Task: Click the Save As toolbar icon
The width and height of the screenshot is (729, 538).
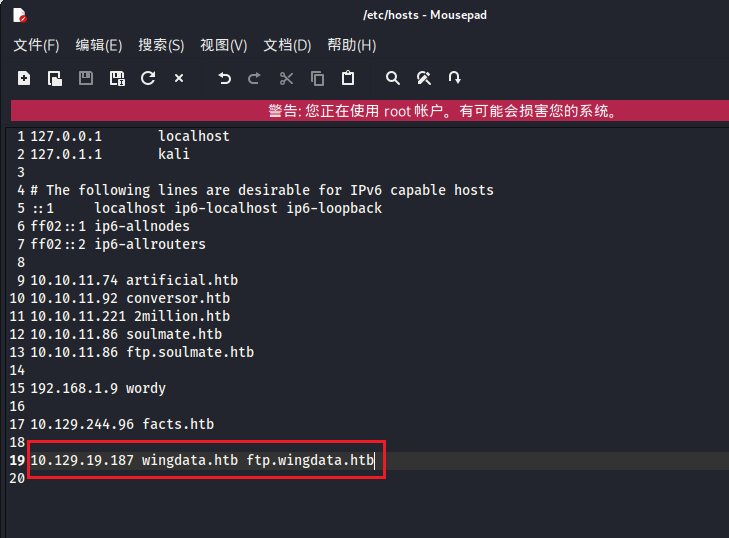Action: click(117, 78)
